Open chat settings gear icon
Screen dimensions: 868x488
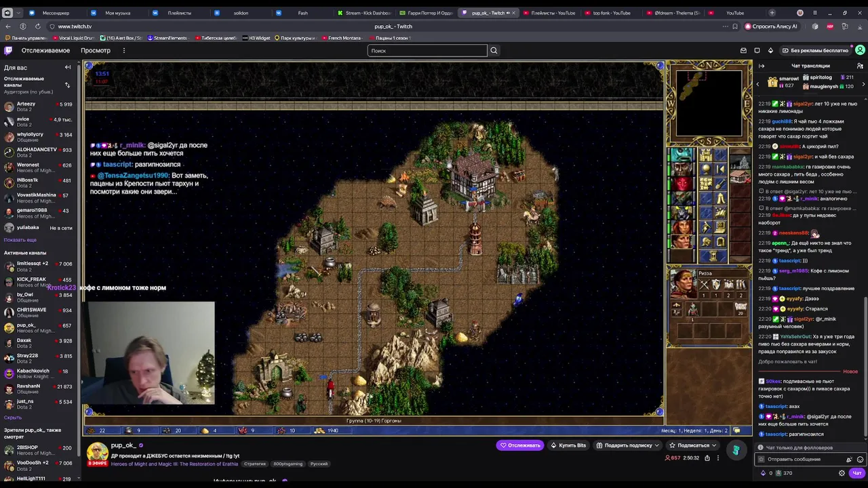coord(842,473)
